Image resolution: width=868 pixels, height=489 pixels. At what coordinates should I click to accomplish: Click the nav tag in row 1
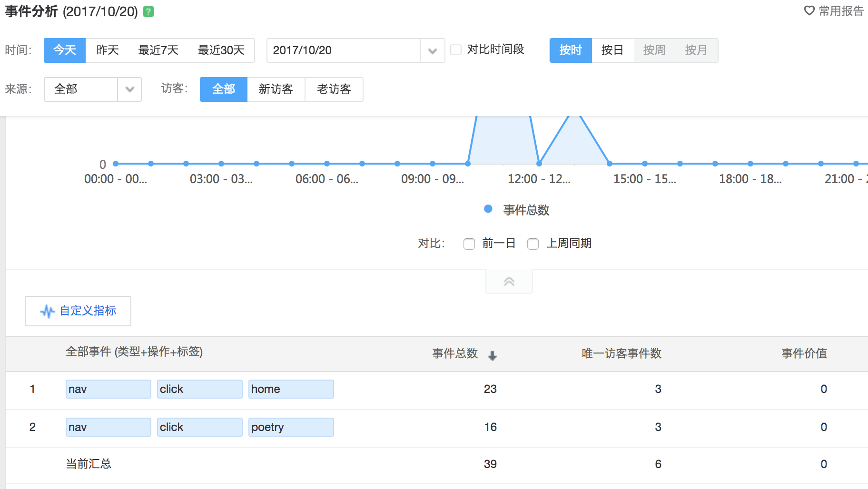click(108, 389)
